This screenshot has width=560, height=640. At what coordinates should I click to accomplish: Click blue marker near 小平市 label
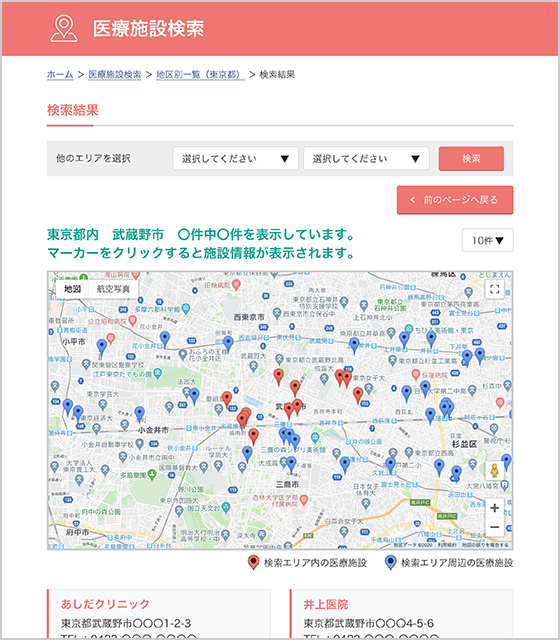(102, 348)
